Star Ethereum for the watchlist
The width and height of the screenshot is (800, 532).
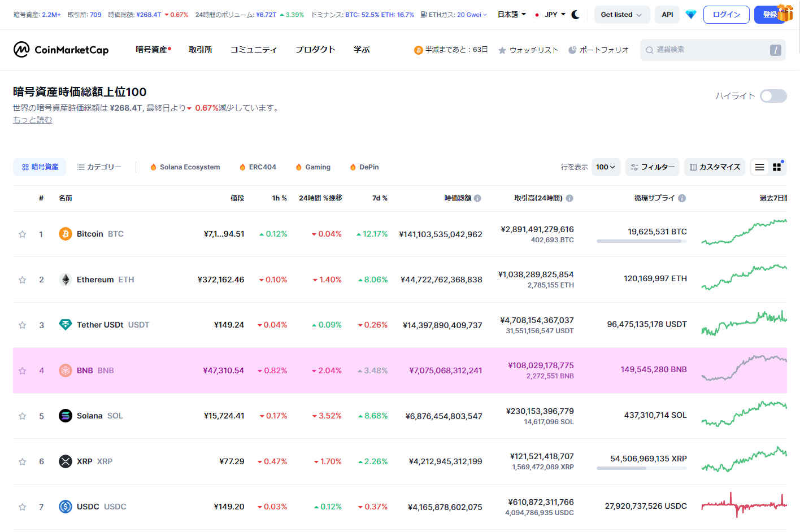point(23,280)
